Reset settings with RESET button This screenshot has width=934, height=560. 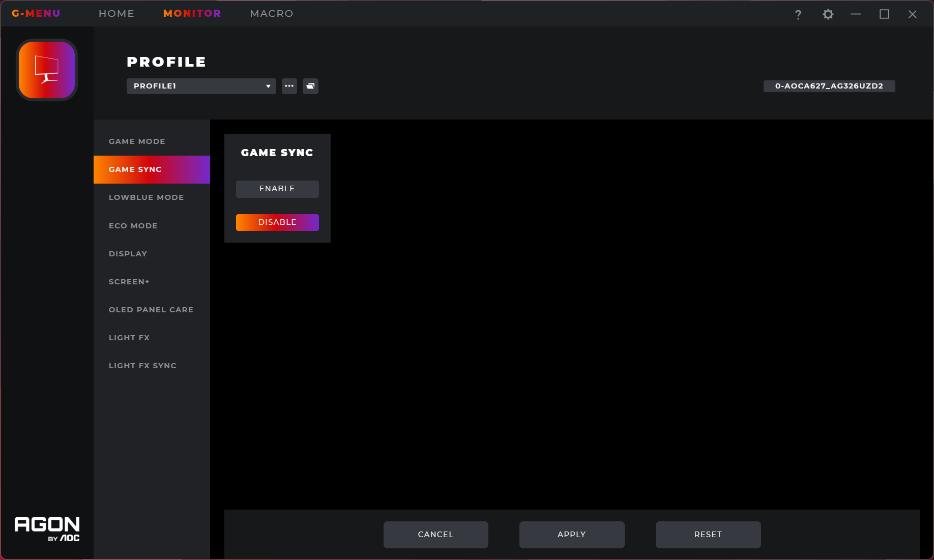pos(708,535)
